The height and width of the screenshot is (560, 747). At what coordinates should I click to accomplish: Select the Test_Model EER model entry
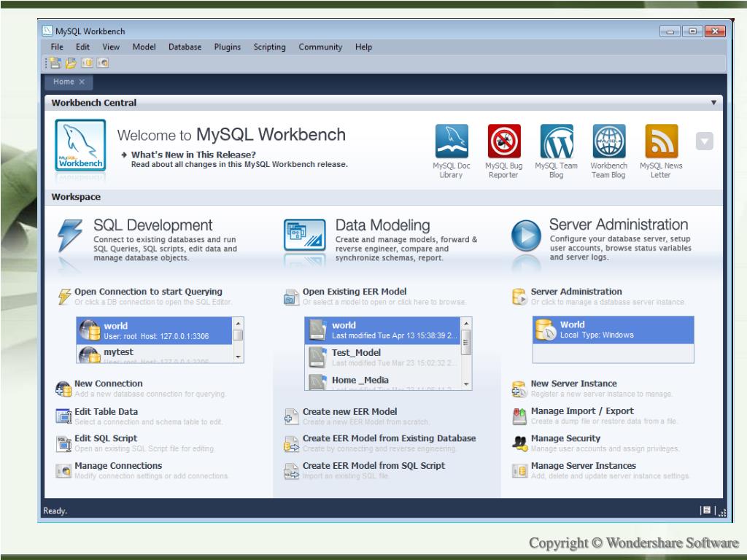pyautogui.click(x=382, y=357)
